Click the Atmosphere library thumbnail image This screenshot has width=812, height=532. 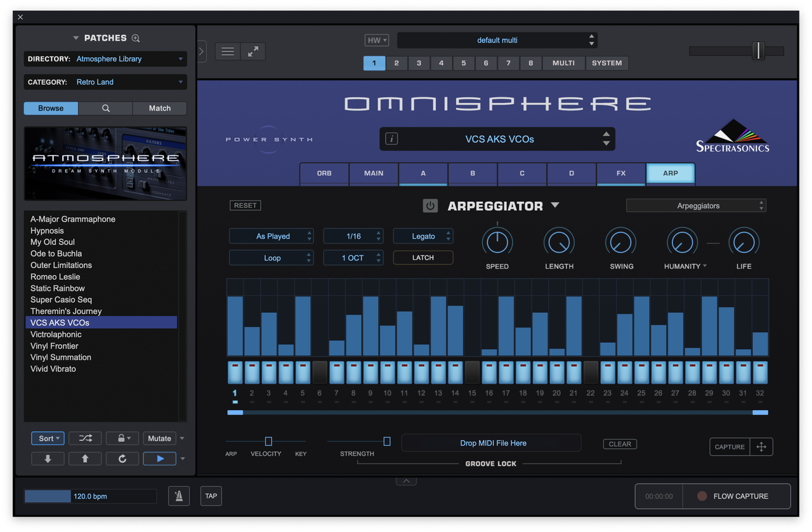[x=105, y=163]
